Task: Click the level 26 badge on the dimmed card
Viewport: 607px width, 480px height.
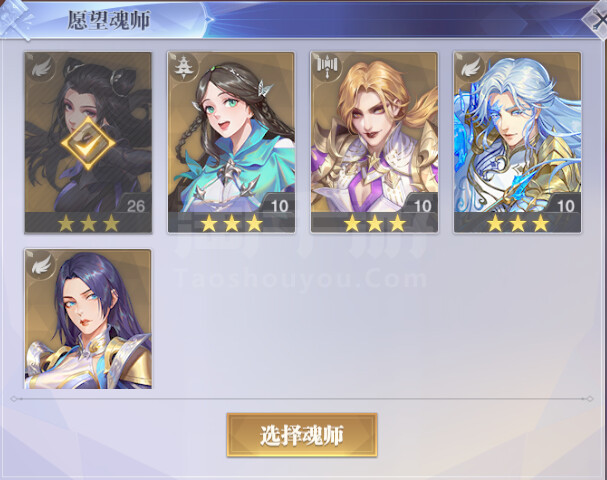Action: (x=135, y=206)
